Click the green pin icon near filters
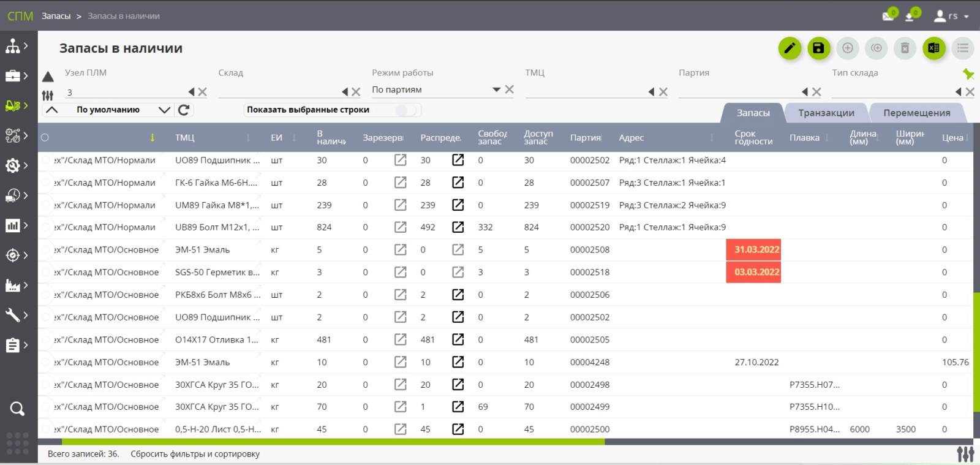This screenshot has height=465, width=980. [968, 74]
